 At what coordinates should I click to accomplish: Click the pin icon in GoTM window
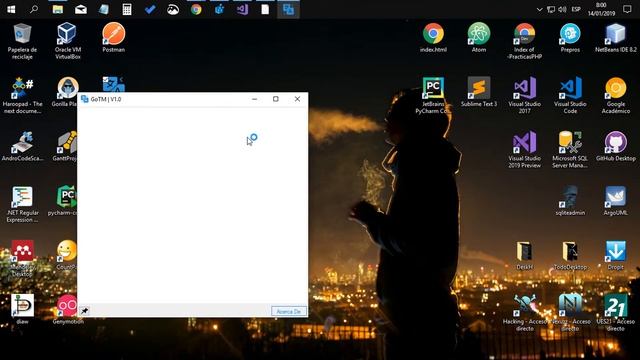(84, 311)
